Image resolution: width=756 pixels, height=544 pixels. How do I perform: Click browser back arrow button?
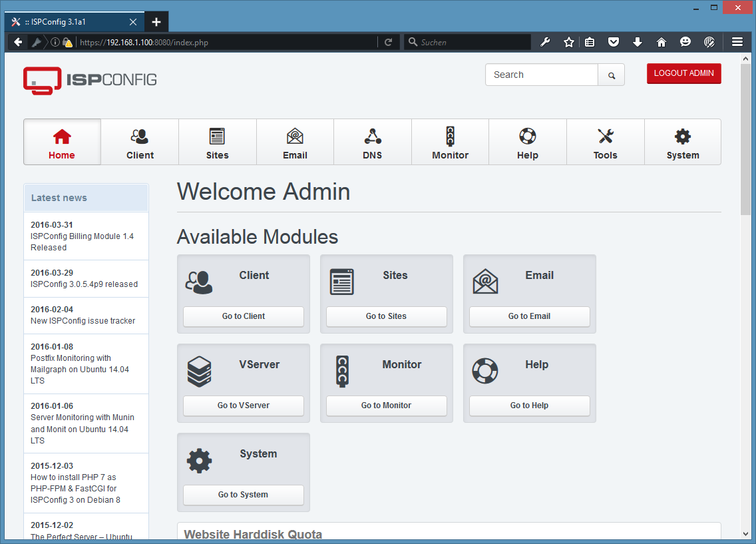click(x=18, y=43)
